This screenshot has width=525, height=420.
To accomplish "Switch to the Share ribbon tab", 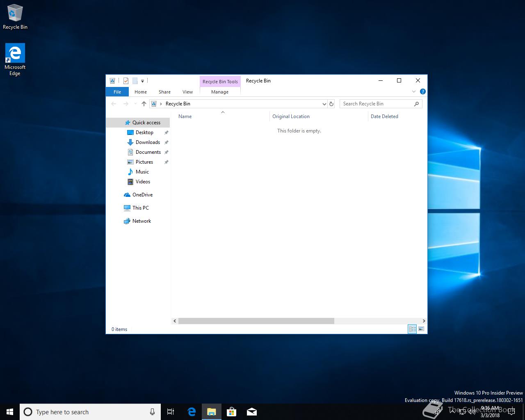I will click(x=164, y=92).
